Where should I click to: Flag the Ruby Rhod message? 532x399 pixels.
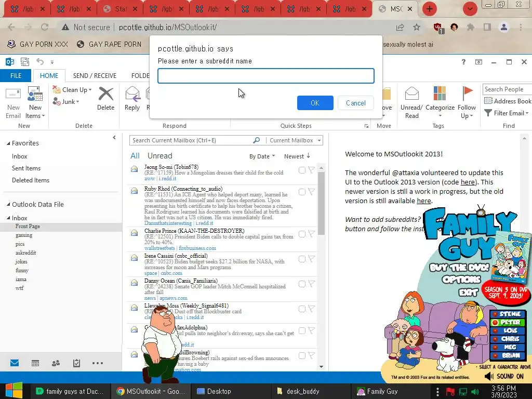[x=311, y=192]
